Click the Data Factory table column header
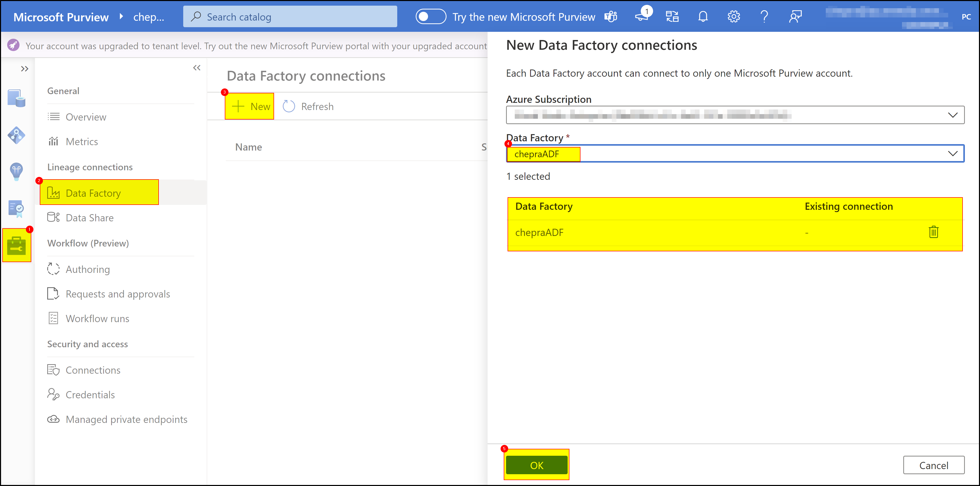Image resolution: width=980 pixels, height=486 pixels. (x=544, y=206)
